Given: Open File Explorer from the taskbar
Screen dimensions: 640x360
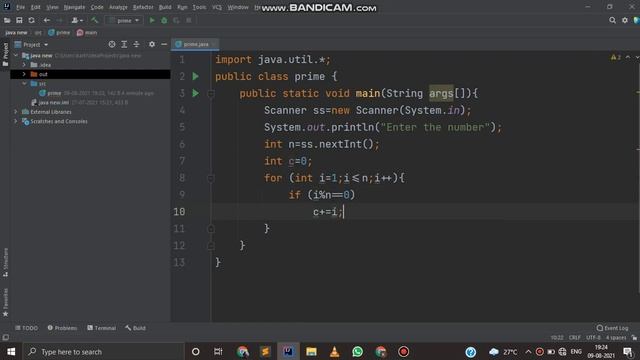Looking at the screenshot, I should coord(311,351).
